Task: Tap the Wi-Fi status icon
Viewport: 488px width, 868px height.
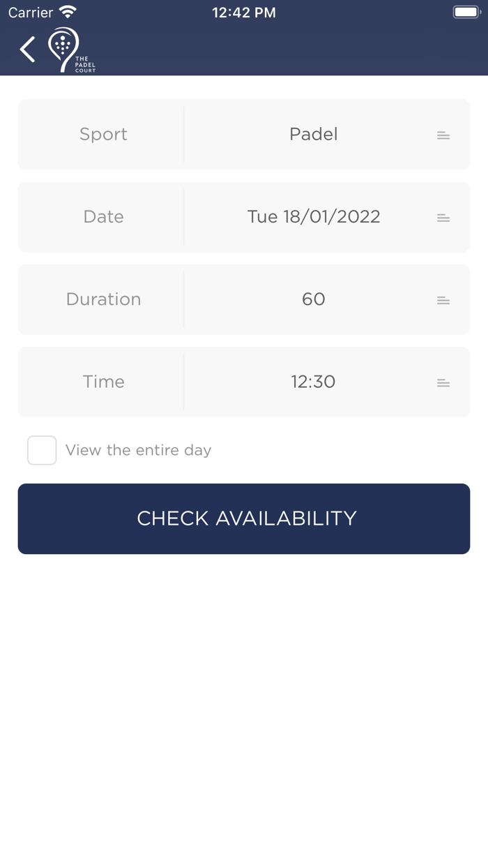Action: pyautogui.click(x=68, y=12)
